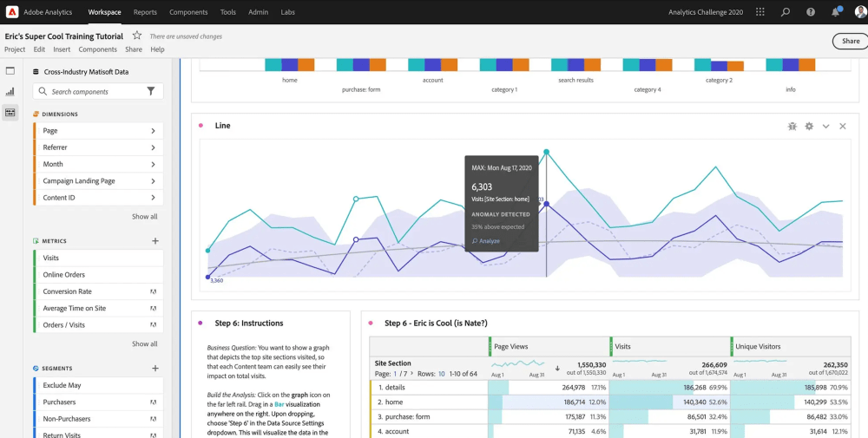Add a new metric with plus icon

(155, 241)
